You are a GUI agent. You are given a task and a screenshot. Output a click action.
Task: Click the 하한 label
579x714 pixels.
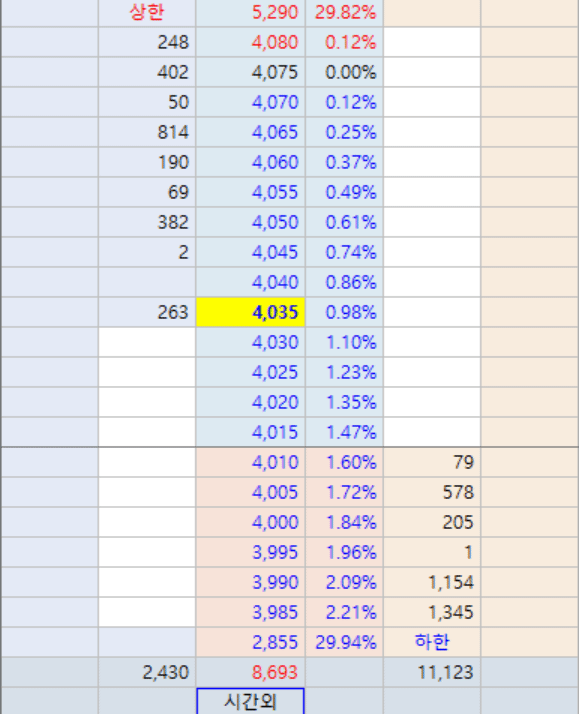[x=432, y=642]
